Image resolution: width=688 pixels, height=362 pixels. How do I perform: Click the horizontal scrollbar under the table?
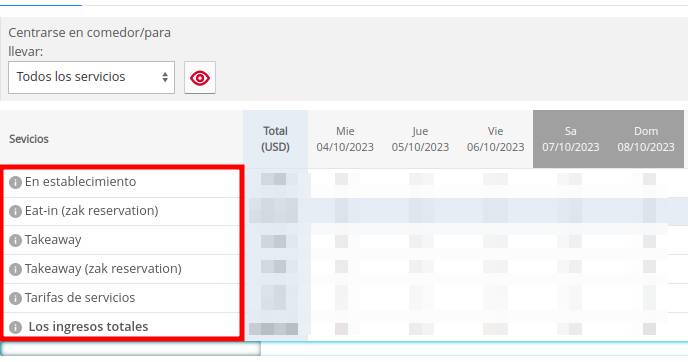point(130,349)
